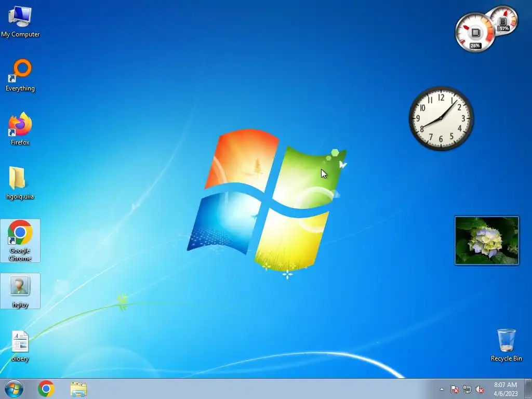Click the "hgoiq.uiia" label text
The image size is (532, 399).
[20, 196]
